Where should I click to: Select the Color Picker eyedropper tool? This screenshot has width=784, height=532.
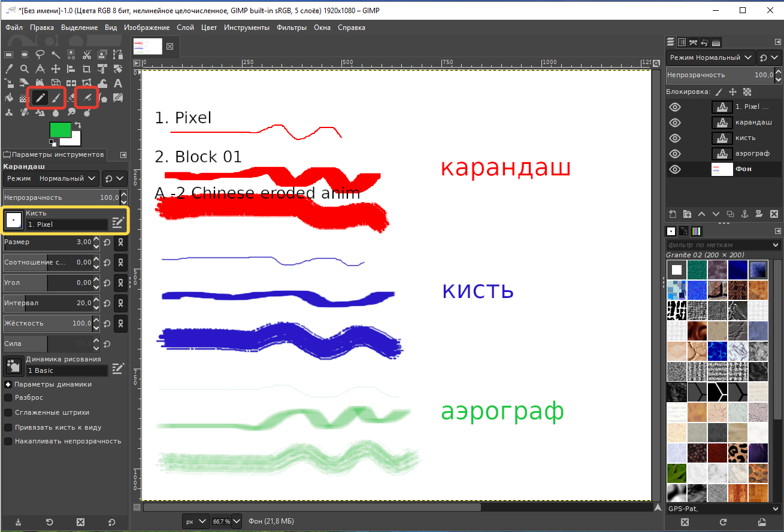pyautogui.click(x=8, y=69)
